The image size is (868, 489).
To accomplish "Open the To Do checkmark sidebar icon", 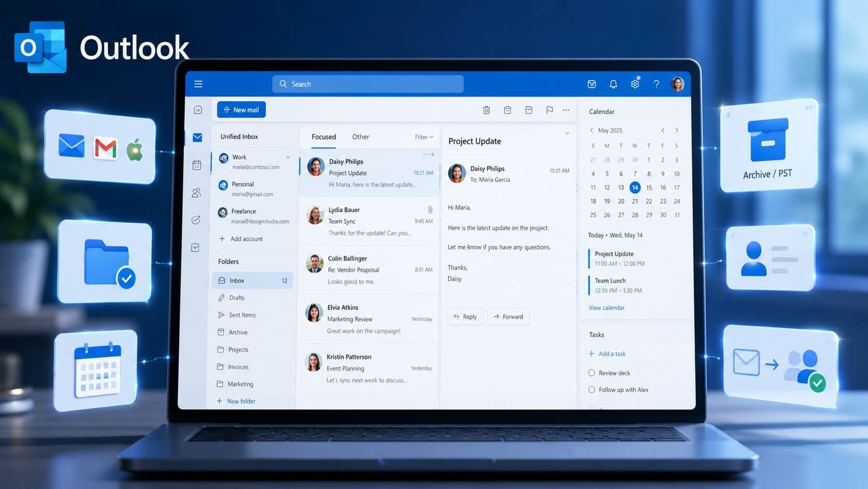I will tap(196, 220).
